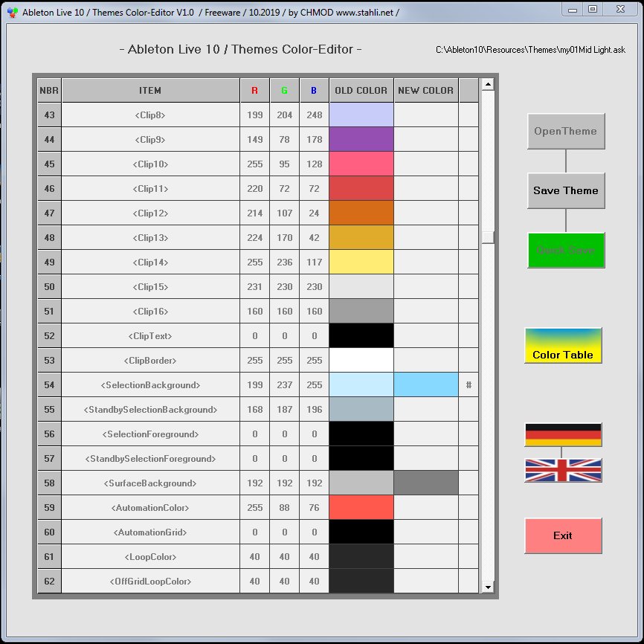Image resolution: width=644 pixels, height=644 pixels.
Task: Click the <SurfaceBackground> item name
Action: (150, 483)
